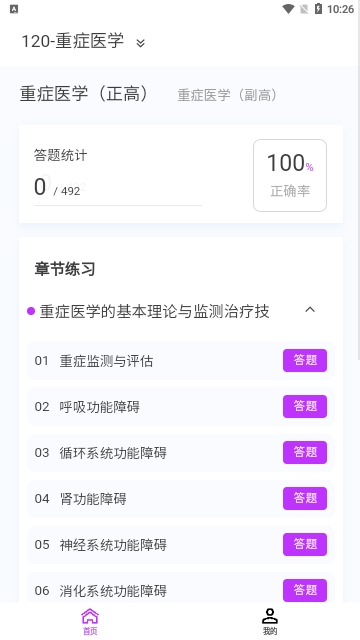Image resolution: width=360 pixels, height=640 pixels.
Task: Open the 首页 home icon
Action: (90, 621)
